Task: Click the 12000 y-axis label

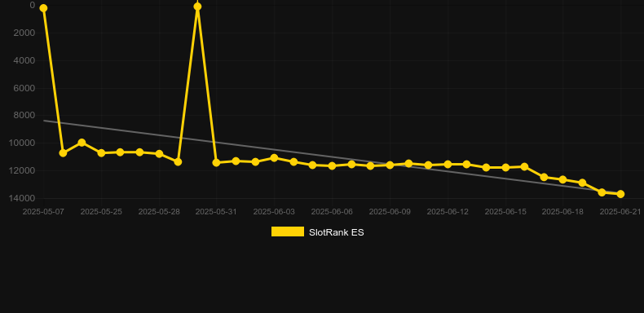Action: point(22,170)
